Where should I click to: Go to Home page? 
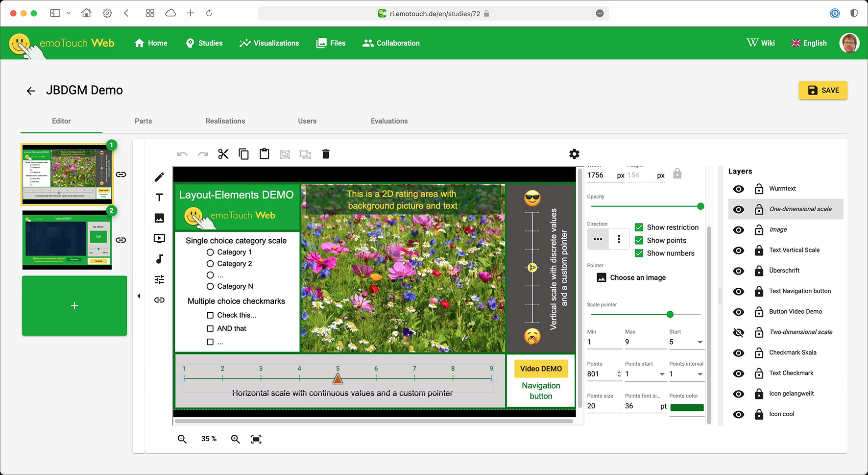pyautogui.click(x=151, y=43)
